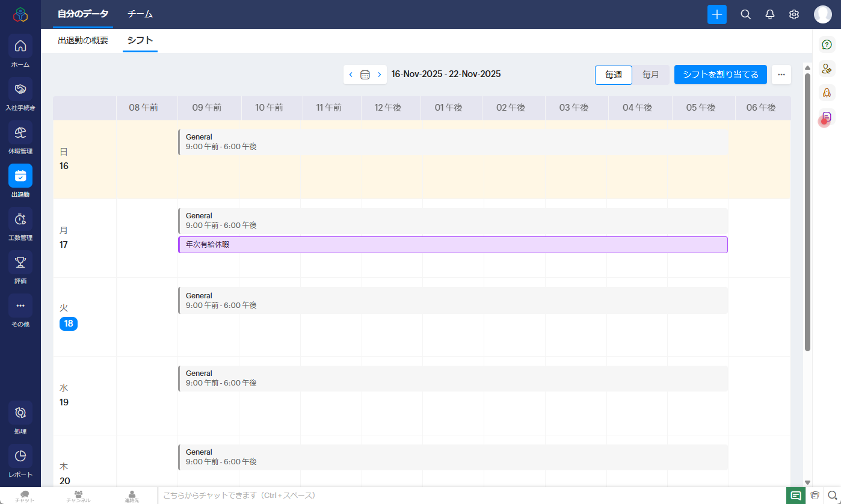Open 休暇管理 leave management icon
The image size is (841, 504).
coord(20,133)
